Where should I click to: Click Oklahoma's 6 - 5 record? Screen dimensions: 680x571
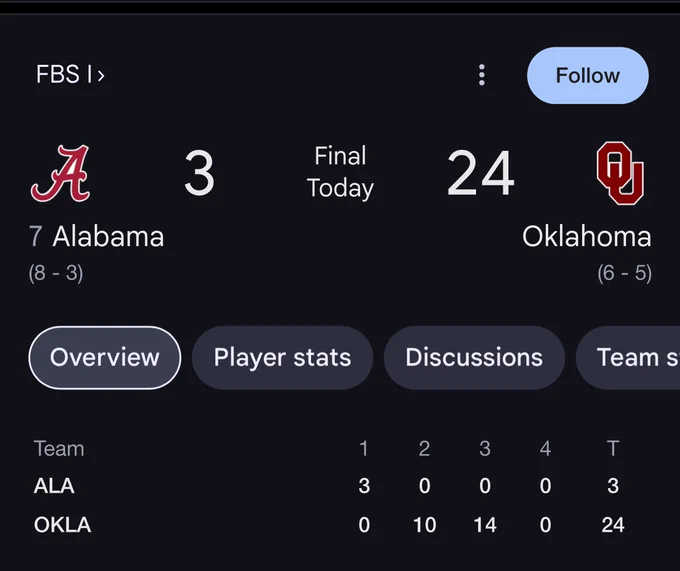[x=624, y=273]
